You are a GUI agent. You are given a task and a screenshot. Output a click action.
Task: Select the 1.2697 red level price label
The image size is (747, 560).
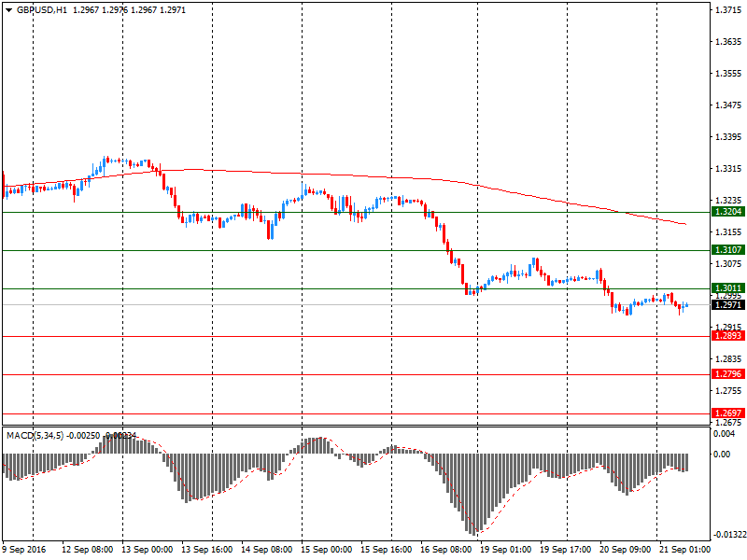(728, 413)
